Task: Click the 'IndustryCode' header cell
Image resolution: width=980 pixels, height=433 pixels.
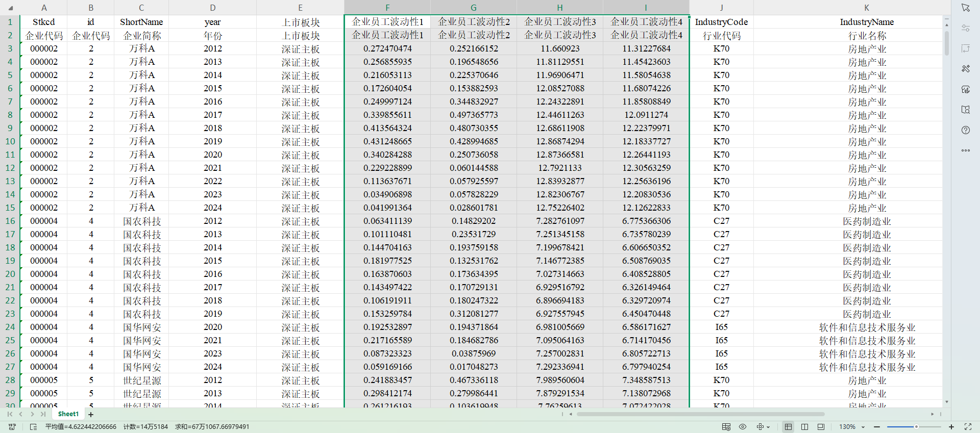Action: click(x=721, y=22)
